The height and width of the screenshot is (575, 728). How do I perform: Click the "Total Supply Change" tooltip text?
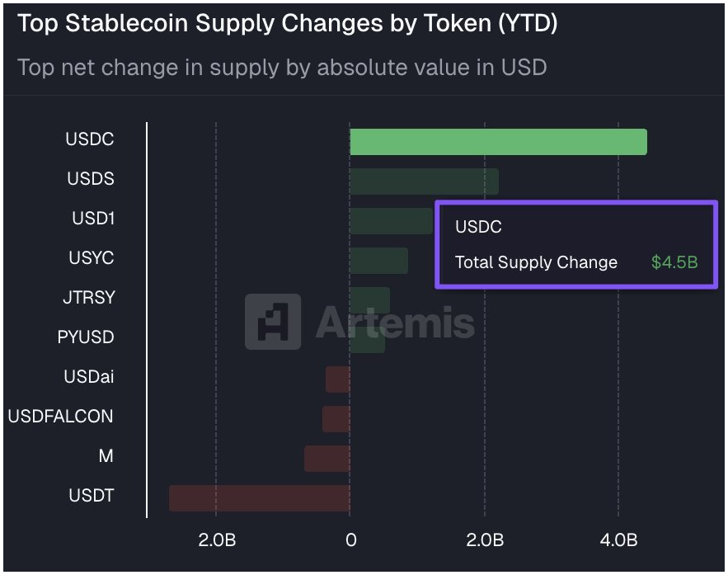point(536,262)
